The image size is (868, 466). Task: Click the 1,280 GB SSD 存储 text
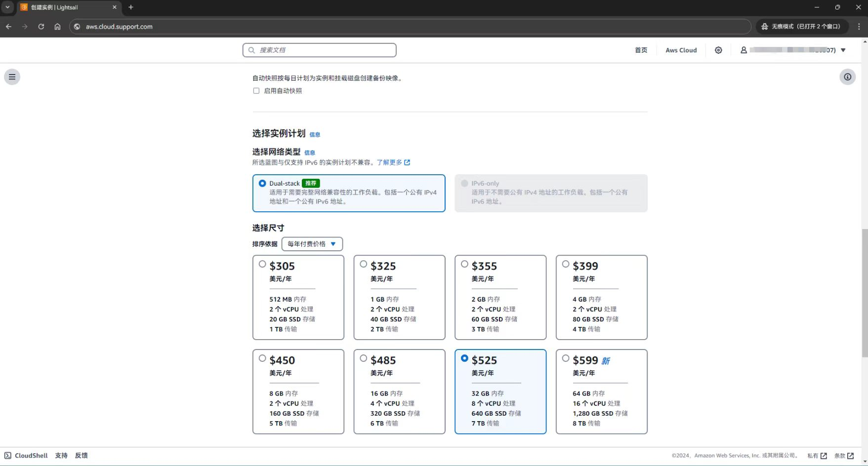click(600, 414)
